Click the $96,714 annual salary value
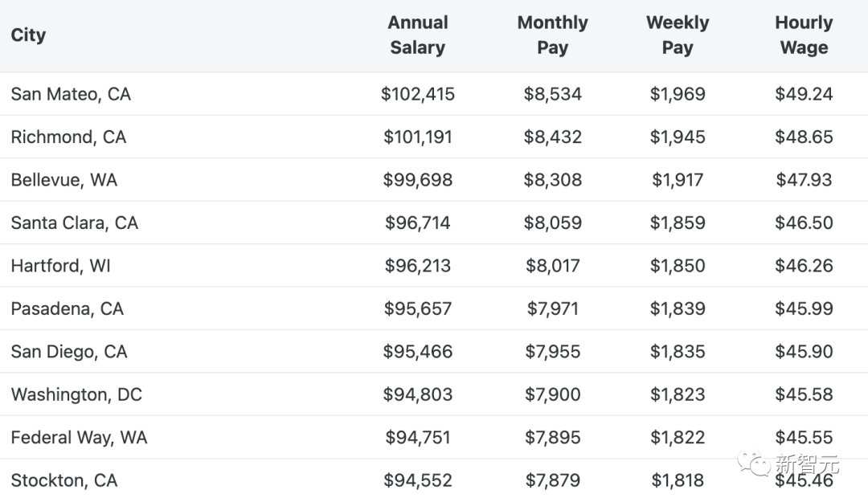This screenshot has height=502, width=868. [x=418, y=223]
